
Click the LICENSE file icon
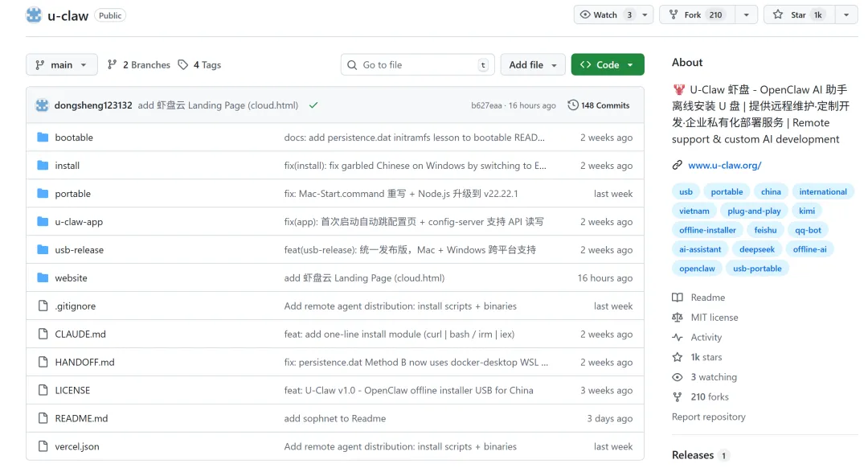(x=43, y=390)
